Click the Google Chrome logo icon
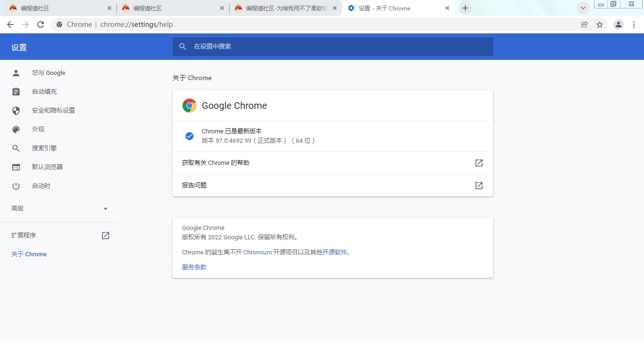The width and height of the screenshot is (644, 343). pos(190,106)
